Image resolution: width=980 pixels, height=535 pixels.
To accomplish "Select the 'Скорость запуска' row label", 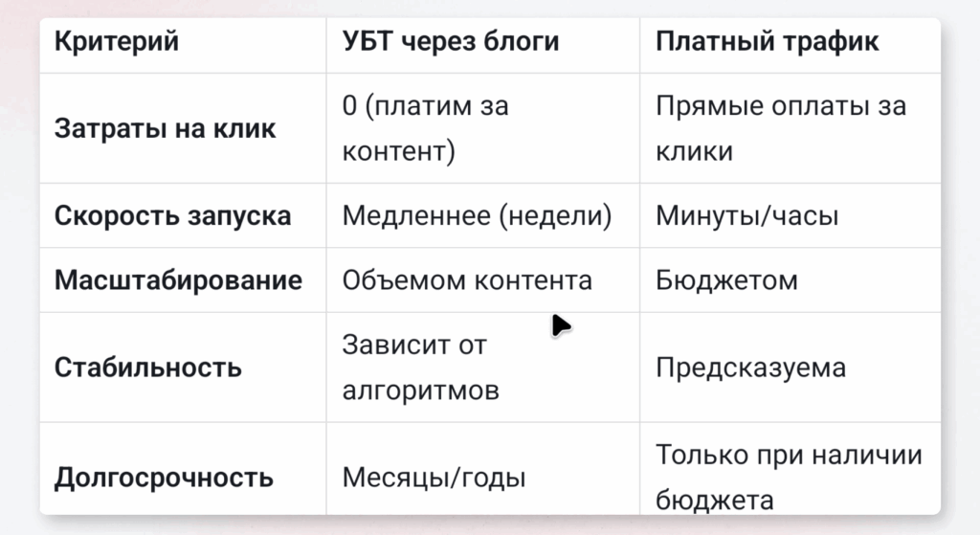I will (172, 215).
